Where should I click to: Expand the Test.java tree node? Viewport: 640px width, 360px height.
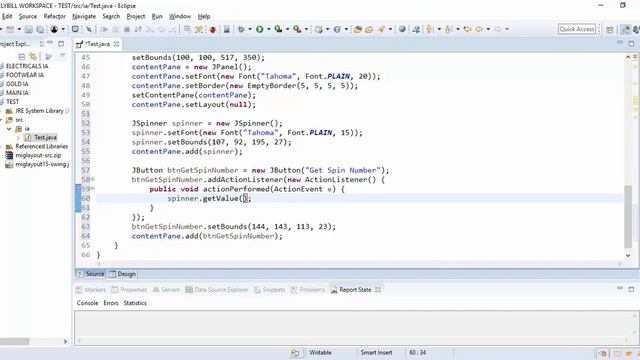pos(18,138)
